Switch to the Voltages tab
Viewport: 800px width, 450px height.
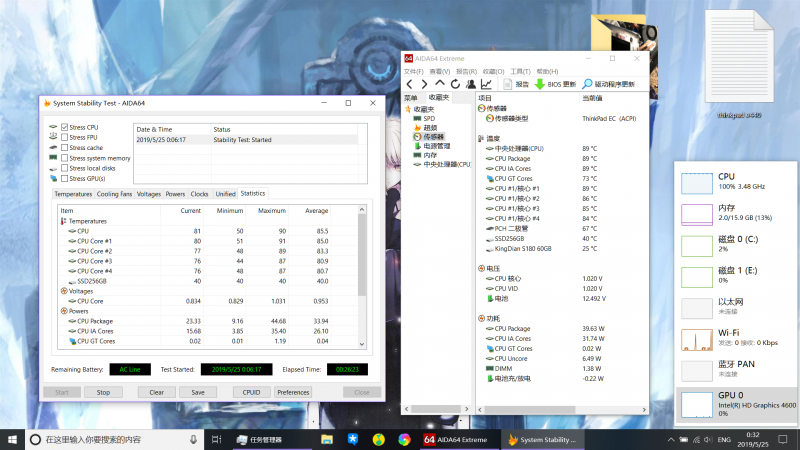pos(148,194)
